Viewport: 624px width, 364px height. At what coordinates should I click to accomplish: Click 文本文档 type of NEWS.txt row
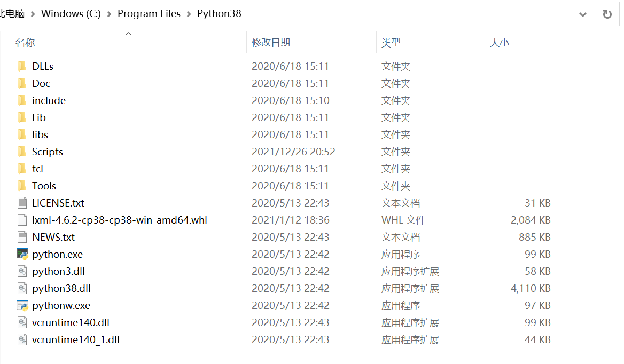point(400,237)
